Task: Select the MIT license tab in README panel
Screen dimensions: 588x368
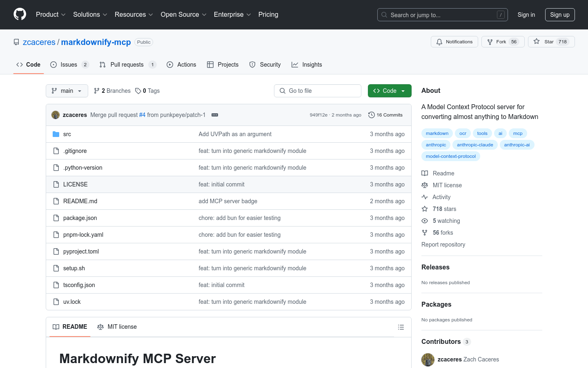Action: tap(117, 327)
